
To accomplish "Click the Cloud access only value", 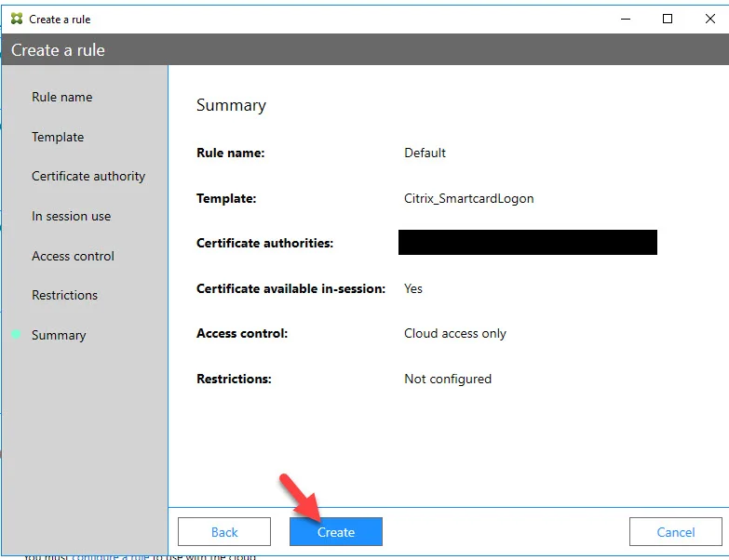I will tap(454, 334).
